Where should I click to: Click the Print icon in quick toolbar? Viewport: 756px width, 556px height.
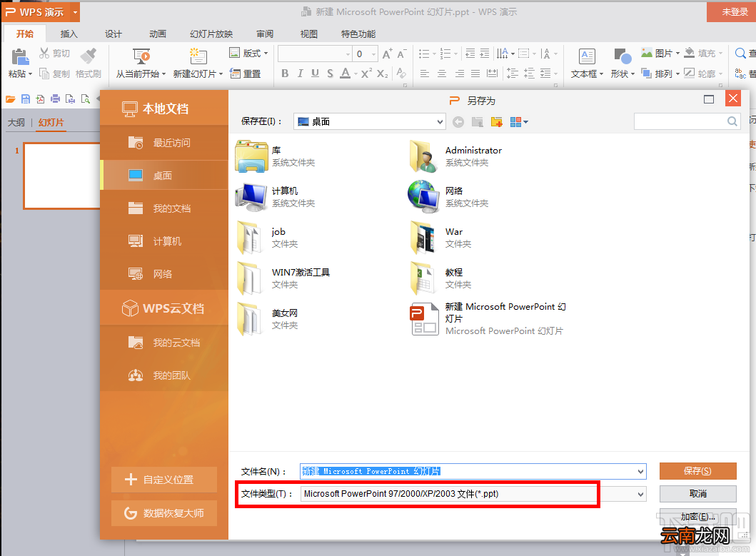pyautogui.click(x=56, y=99)
